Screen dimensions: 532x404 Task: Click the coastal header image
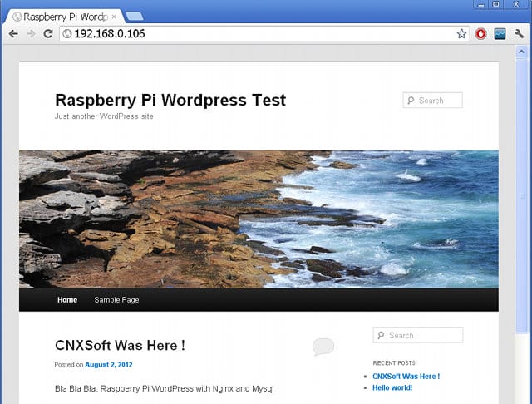pyautogui.click(x=259, y=219)
